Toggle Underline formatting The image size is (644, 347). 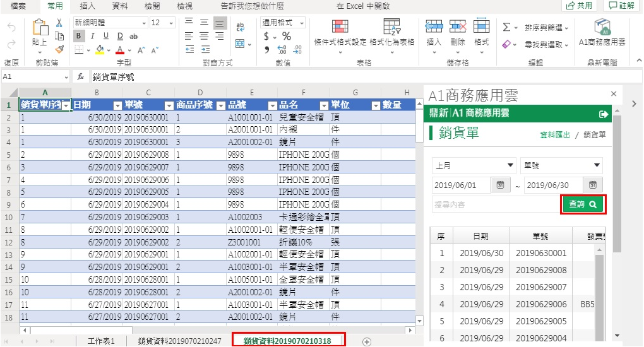(x=106, y=36)
